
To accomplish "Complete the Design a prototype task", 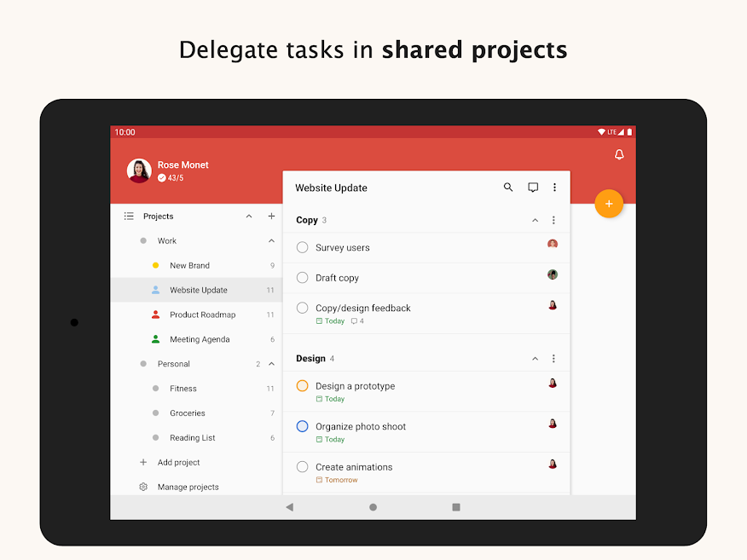I will (x=302, y=386).
